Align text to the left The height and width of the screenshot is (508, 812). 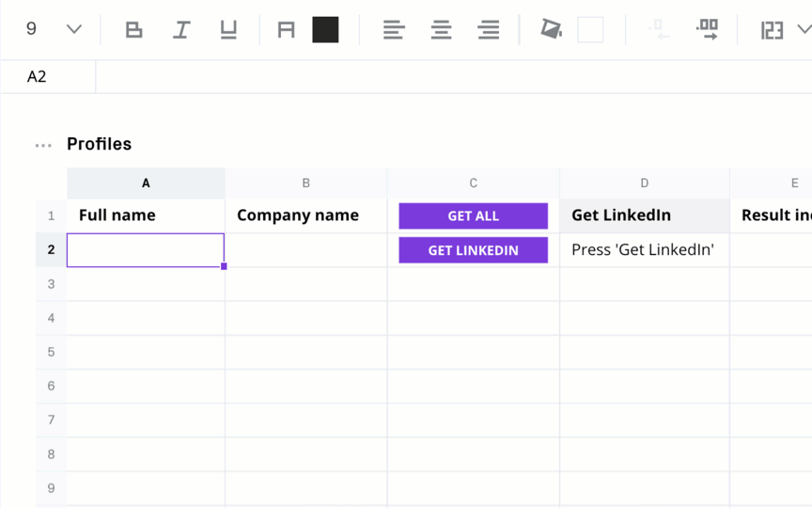[x=394, y=29]
